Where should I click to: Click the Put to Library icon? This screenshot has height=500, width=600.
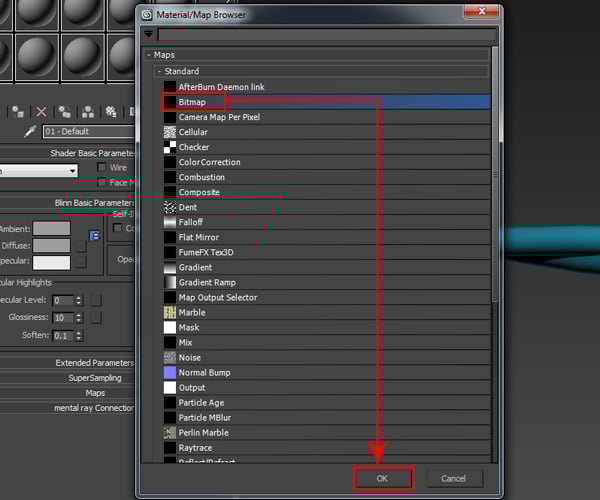[111, 112]
